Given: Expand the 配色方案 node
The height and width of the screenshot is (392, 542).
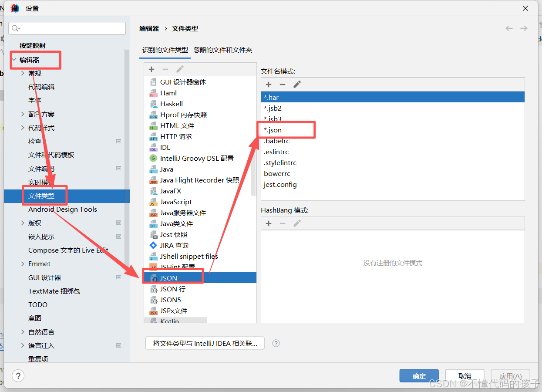Looking at the screenshot, I should click(x=23, y=114).
